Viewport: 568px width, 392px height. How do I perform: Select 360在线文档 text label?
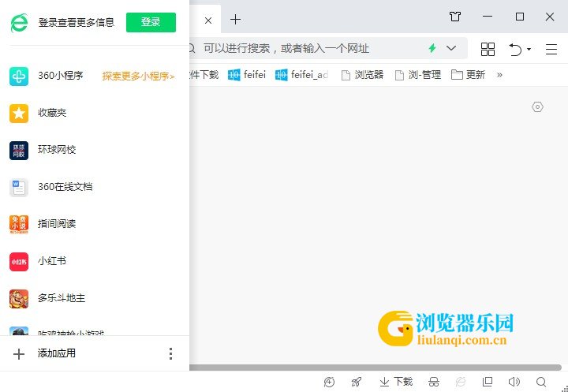[x=65, y=187]
